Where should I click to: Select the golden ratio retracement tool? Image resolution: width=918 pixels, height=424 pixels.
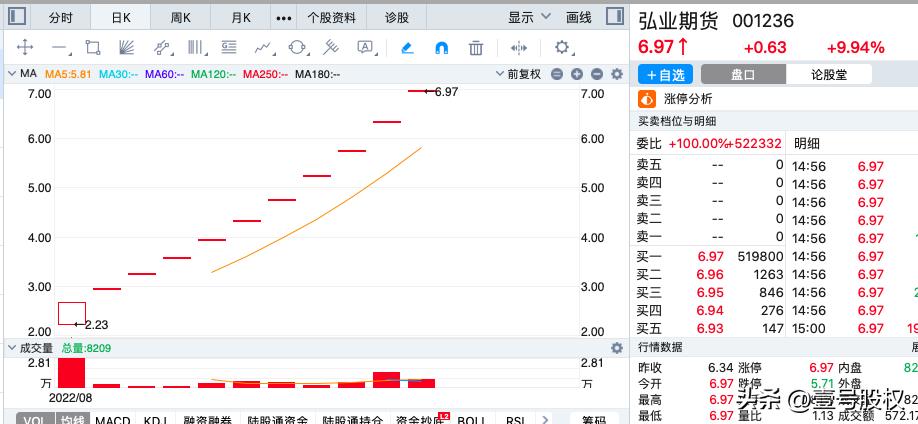click(228, 47)
